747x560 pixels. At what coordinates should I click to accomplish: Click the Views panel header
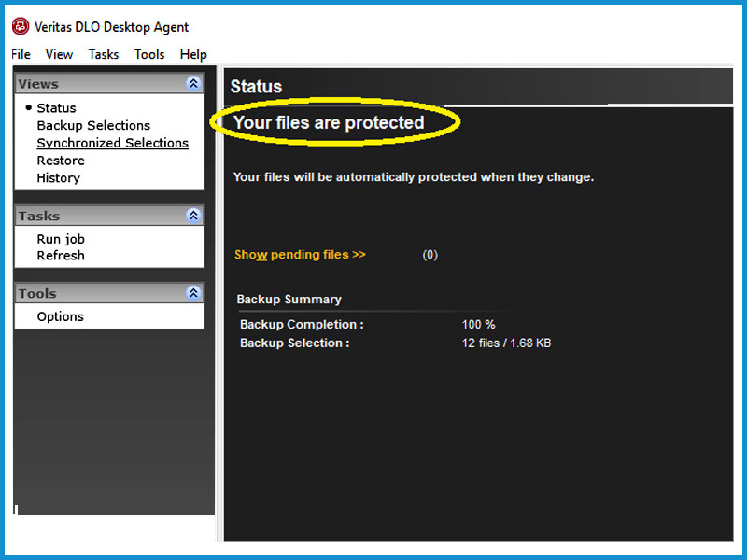click(109, 83)
